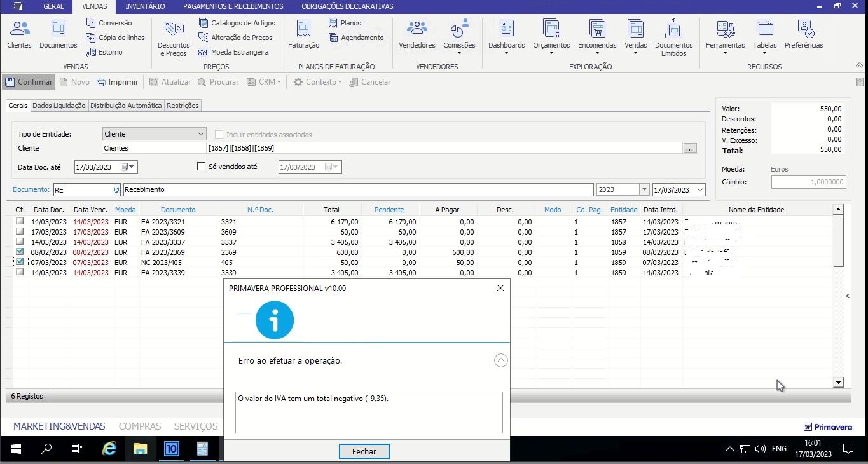Check the row for FA 2023/3321
868x464 pixels.
point(20,222)
